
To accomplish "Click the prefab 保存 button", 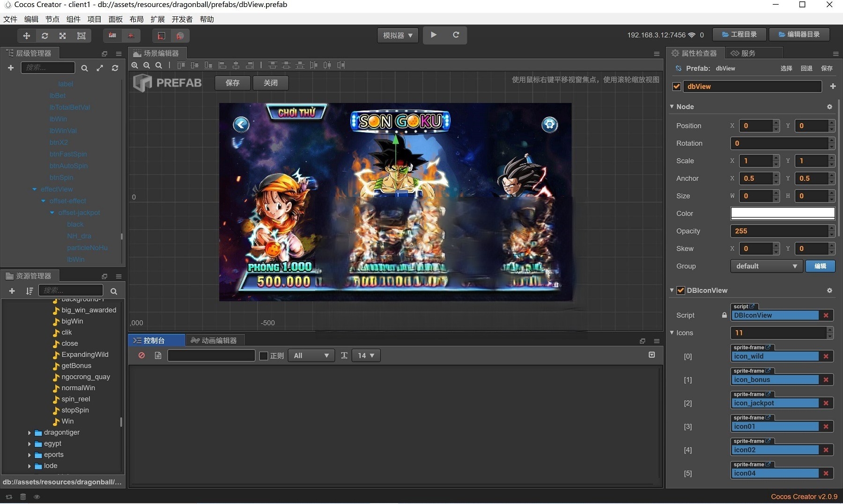I will [x=232, y=83].
